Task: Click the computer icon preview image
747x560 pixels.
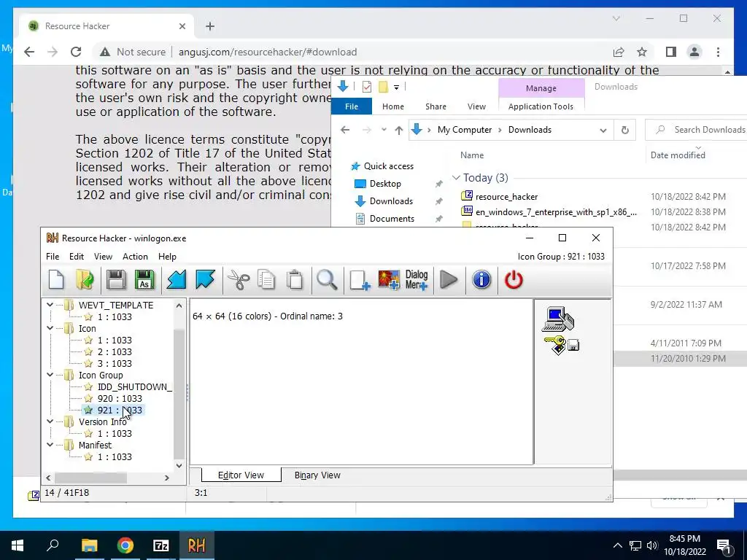Action: (x=558, y=319)
